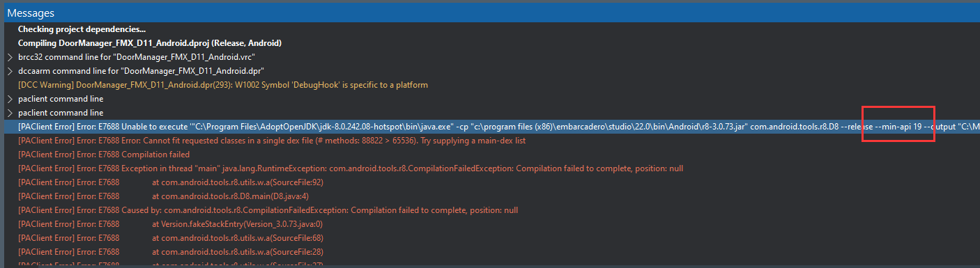Expand the second paclient command line
The width and height of the screenshot is (980, 268).
click(9, 113)
